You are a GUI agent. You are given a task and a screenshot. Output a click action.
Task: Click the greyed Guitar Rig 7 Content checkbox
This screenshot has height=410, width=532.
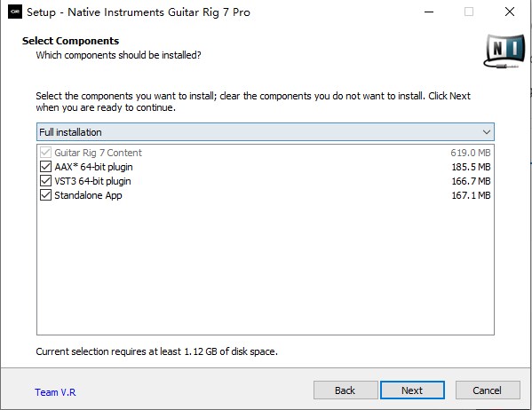(45, 153)
